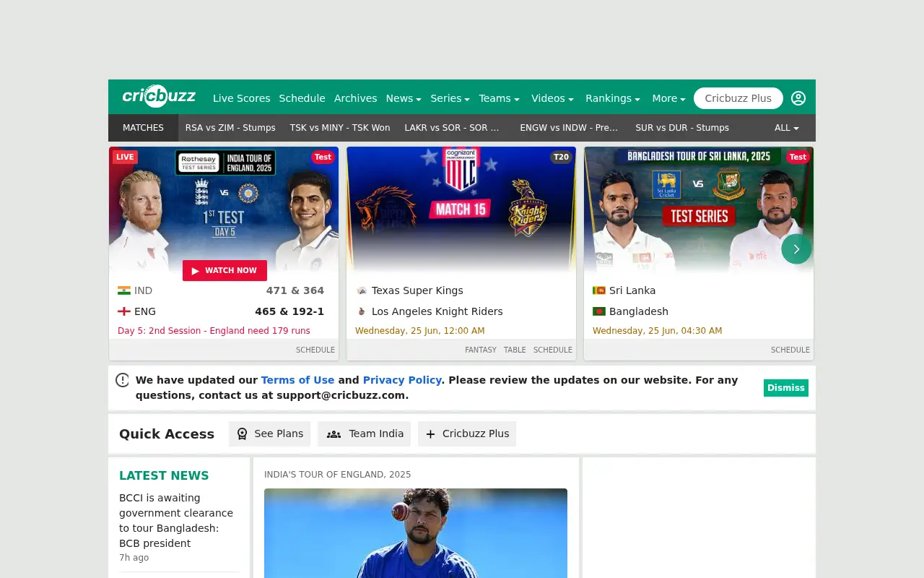
Task: Click the LIVE badge on India-England card
Action: tap(125, 157)
